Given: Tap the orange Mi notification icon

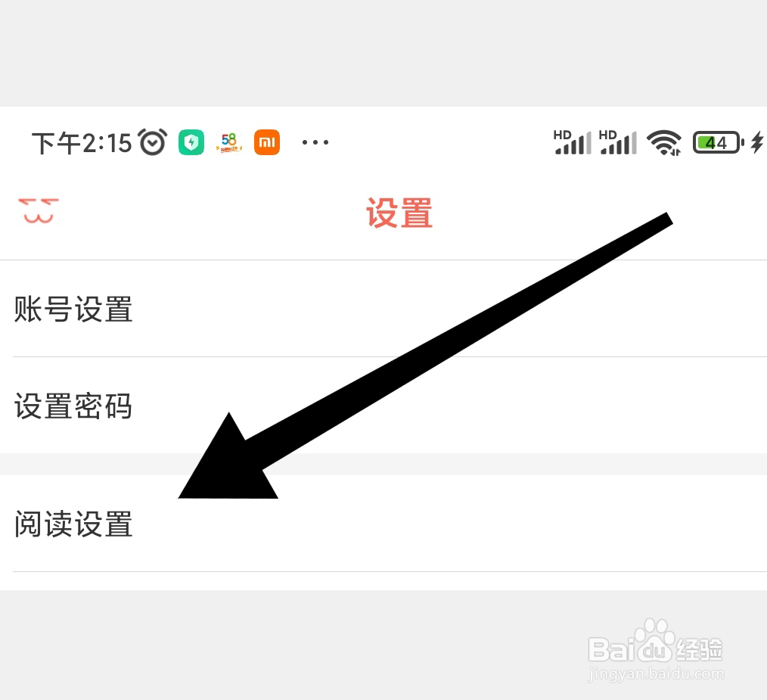Looking at the screenshot, I should click(267, 142).
